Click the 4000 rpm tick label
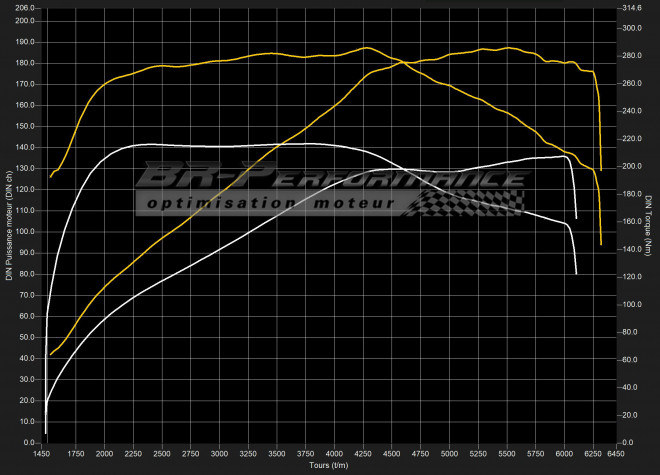The width and height of the screenshot is (660, 475). click(x=334, y=453)
